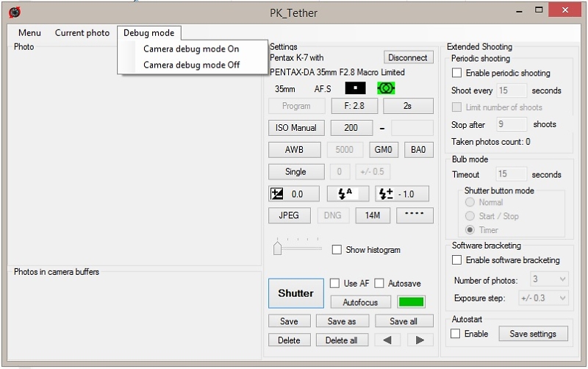
Task: Click the Autofocus button
Action: tap(360, 302)
